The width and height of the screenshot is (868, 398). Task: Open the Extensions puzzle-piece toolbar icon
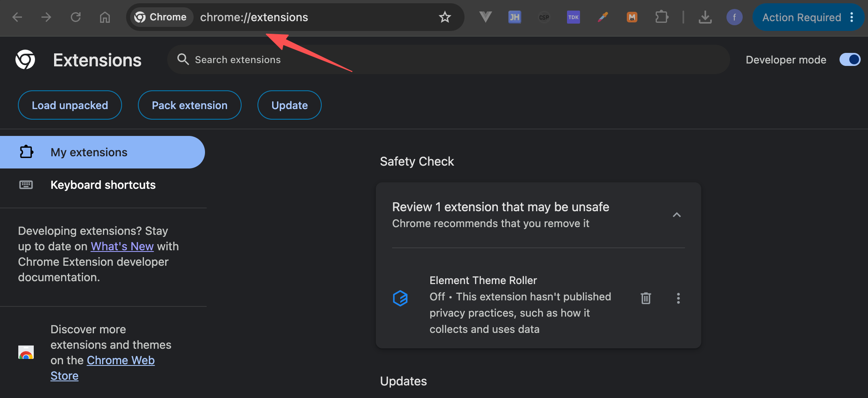click(x=662, y=17)
